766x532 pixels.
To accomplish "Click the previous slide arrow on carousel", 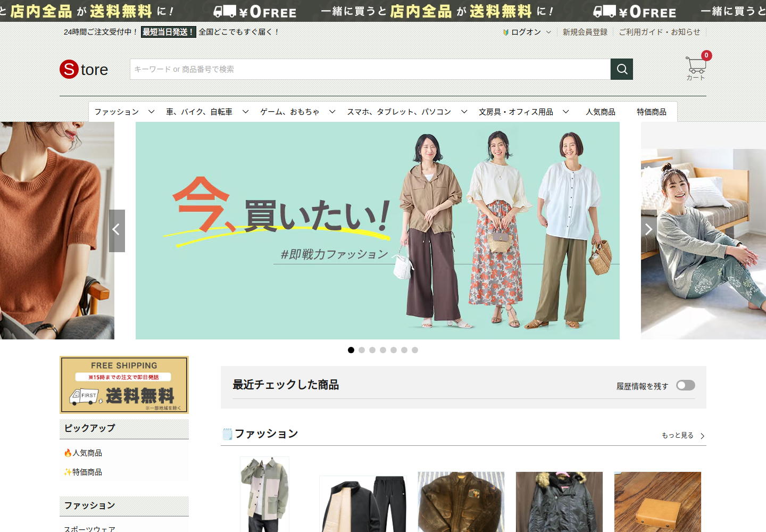I will 117,230.
